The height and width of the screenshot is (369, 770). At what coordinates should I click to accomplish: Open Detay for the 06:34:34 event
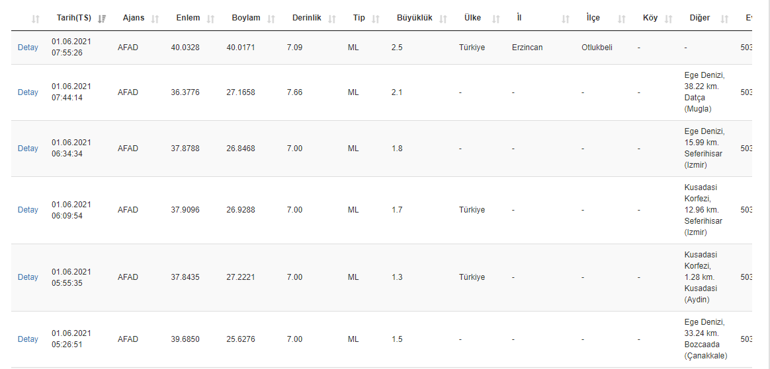coord(28,148)
